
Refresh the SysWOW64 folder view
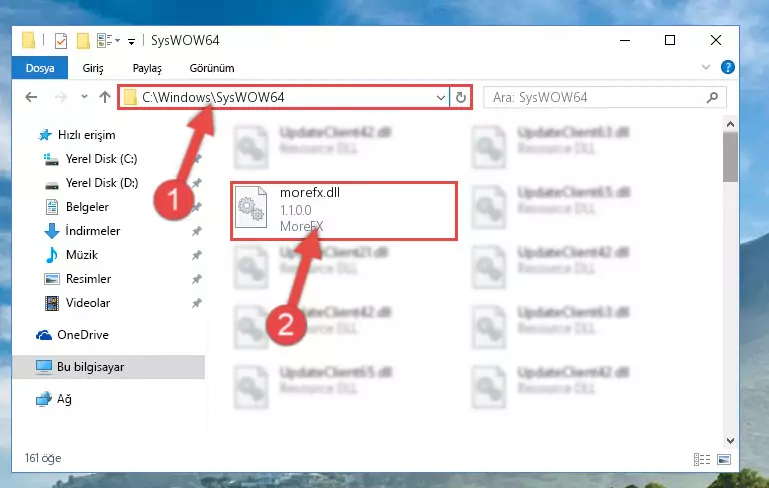[461, 97]
